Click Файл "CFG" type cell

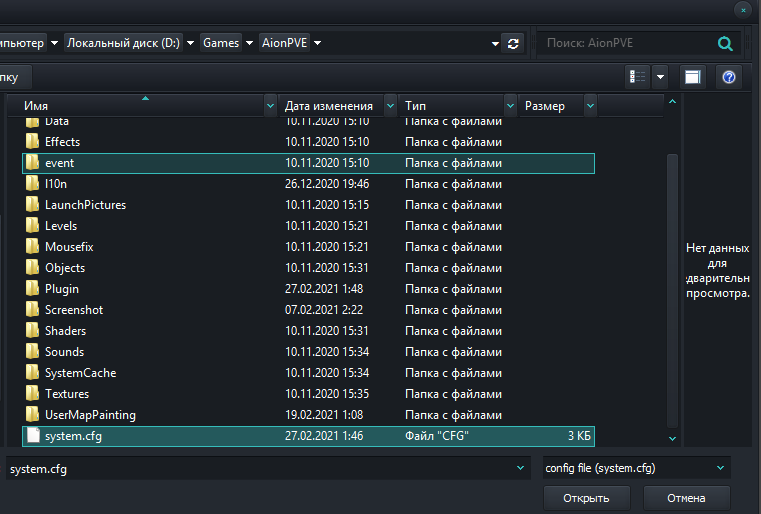(x=437, y=436)
